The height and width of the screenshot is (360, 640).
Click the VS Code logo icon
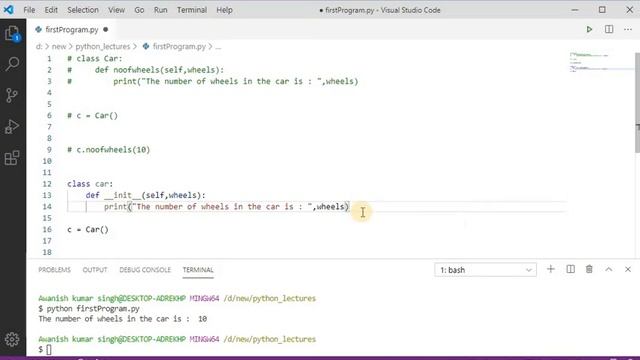click(9, 10)
